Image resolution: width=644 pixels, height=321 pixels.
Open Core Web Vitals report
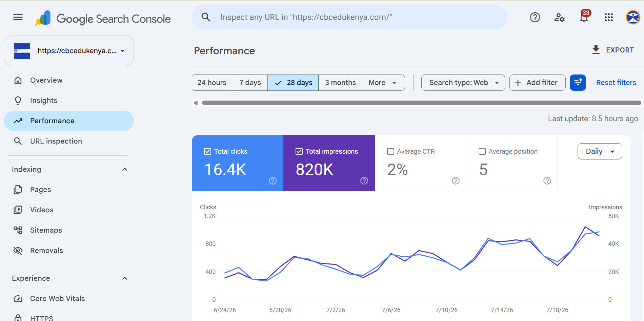click(x=69, y=299)
